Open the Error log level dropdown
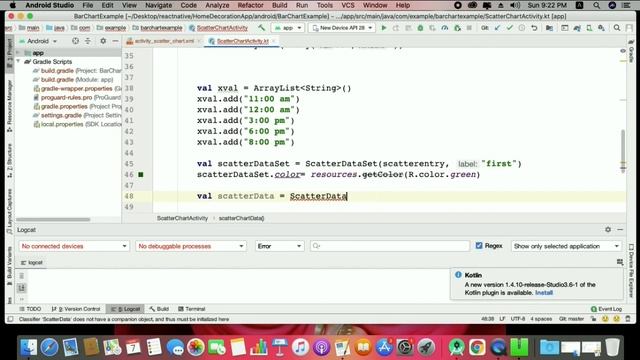Image resolution: width=640 pixels, height=360 pixels. (280, 246)
